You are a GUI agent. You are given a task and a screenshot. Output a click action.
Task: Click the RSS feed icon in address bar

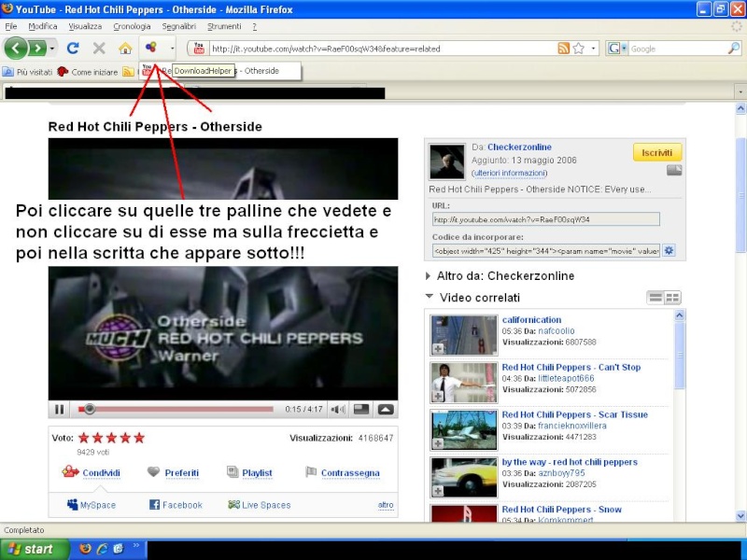564,49
